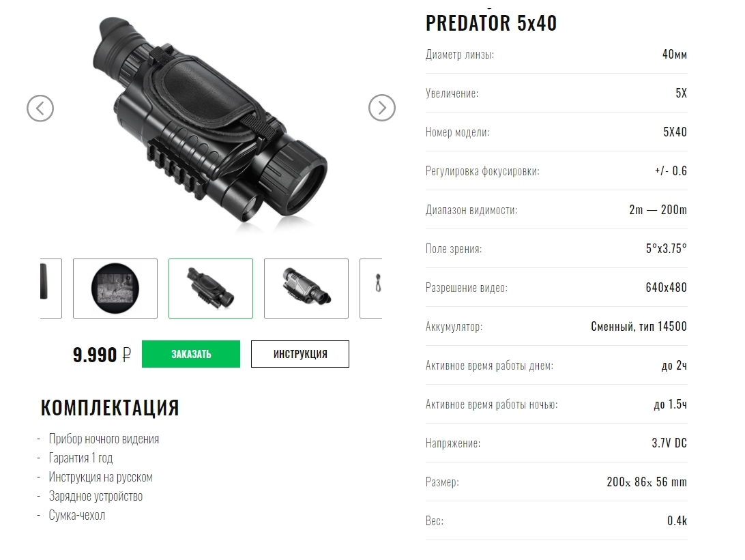Screen dimensions: 745x560
Task: Open the ИНСТРУКЦИЯ button
Action: pos(300,354)
